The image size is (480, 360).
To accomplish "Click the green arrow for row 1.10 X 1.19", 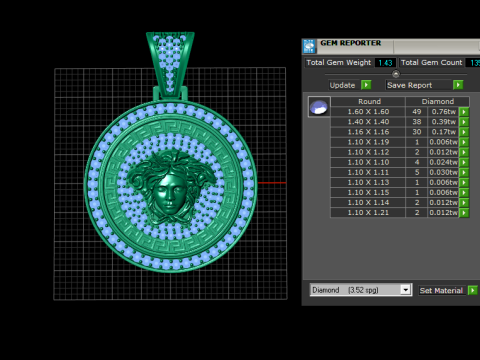I will (x=464, y=142).
